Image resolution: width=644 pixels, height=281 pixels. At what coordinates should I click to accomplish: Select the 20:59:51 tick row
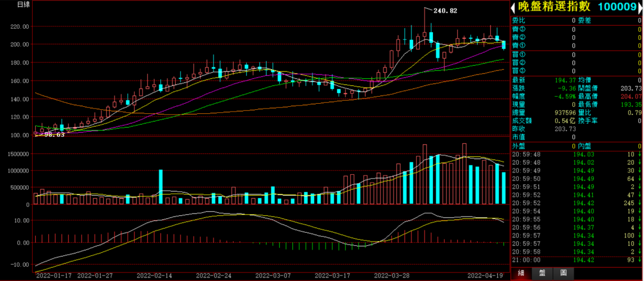[x=577, y=187]
